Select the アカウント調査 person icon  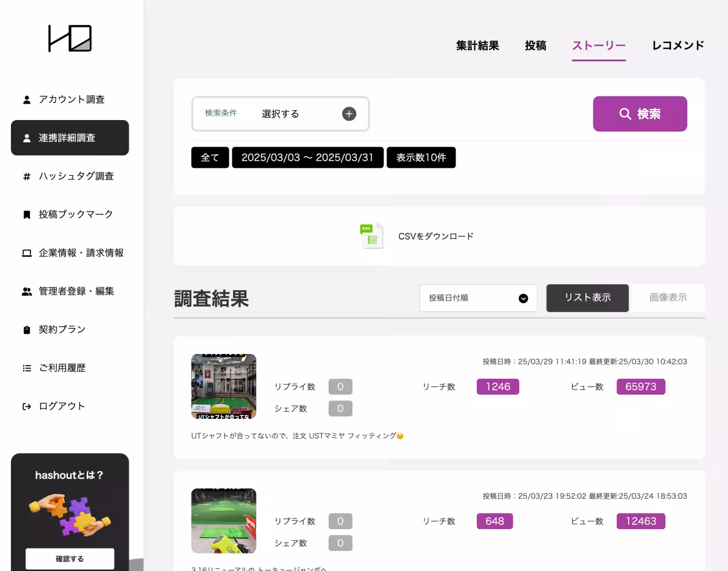pyautogui.click(x=25, y=99)
